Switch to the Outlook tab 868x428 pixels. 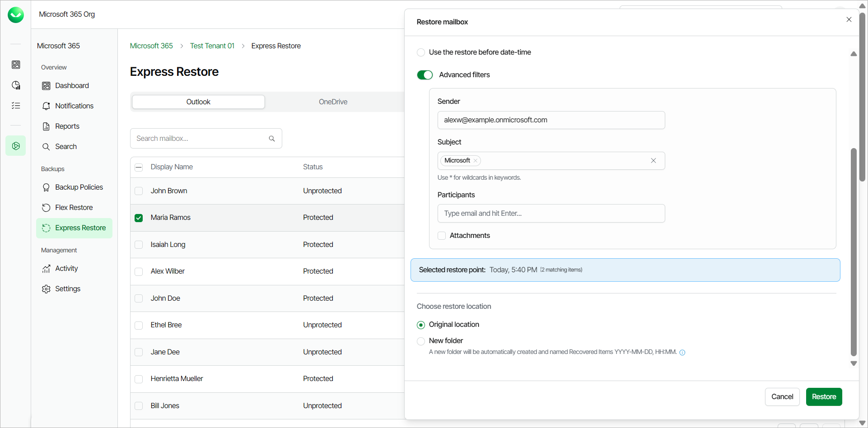(198, 102)
